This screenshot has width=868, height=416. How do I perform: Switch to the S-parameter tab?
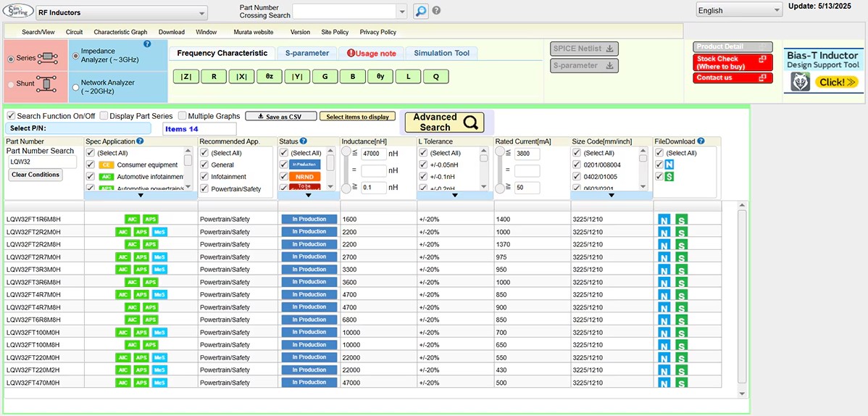click(x=306, y=53)
